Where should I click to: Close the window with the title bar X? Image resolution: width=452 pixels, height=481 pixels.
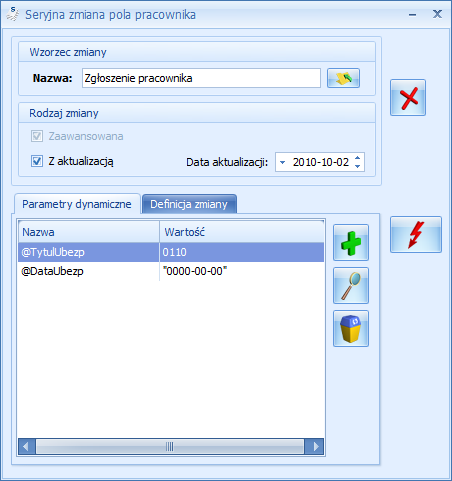(x=437, y=14)
